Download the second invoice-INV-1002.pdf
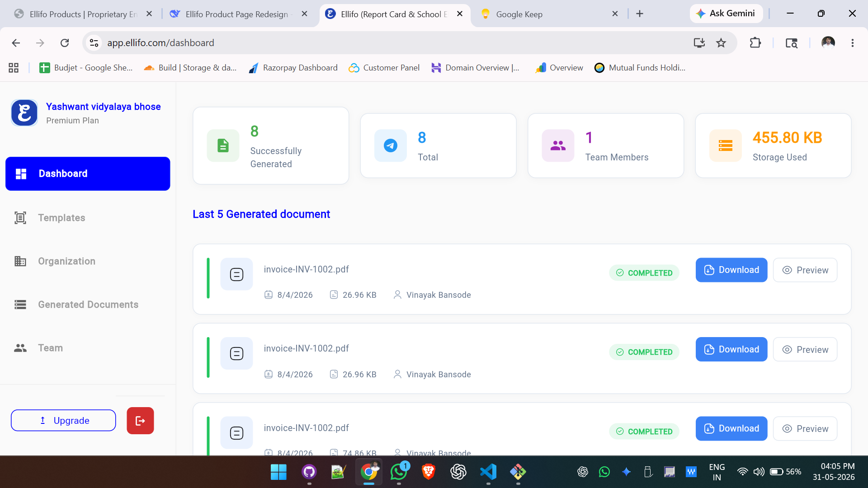 click(731, 349)
